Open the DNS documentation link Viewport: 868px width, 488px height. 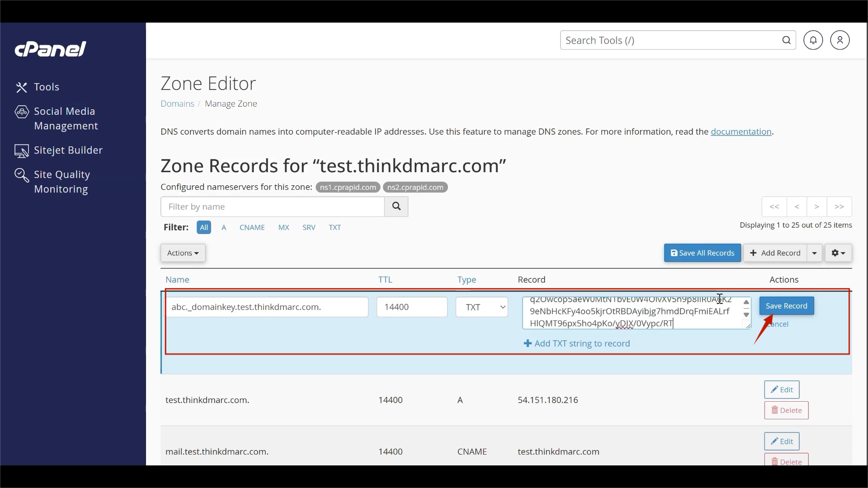[x=742, y=131]
